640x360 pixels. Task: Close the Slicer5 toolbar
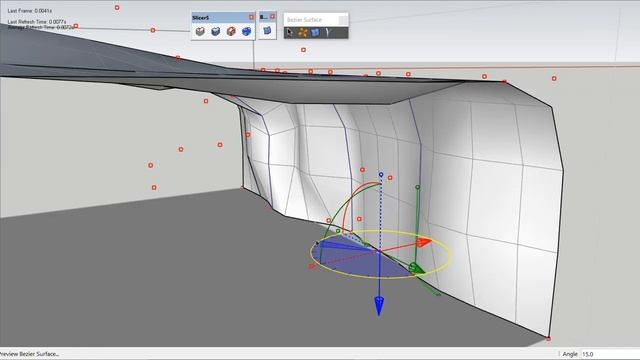tap(251, 17)
